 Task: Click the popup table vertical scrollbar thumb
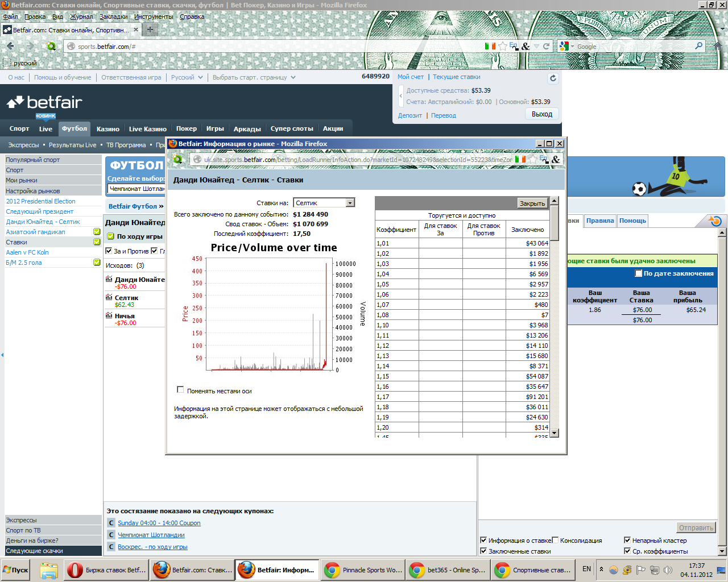pos(555,223)
